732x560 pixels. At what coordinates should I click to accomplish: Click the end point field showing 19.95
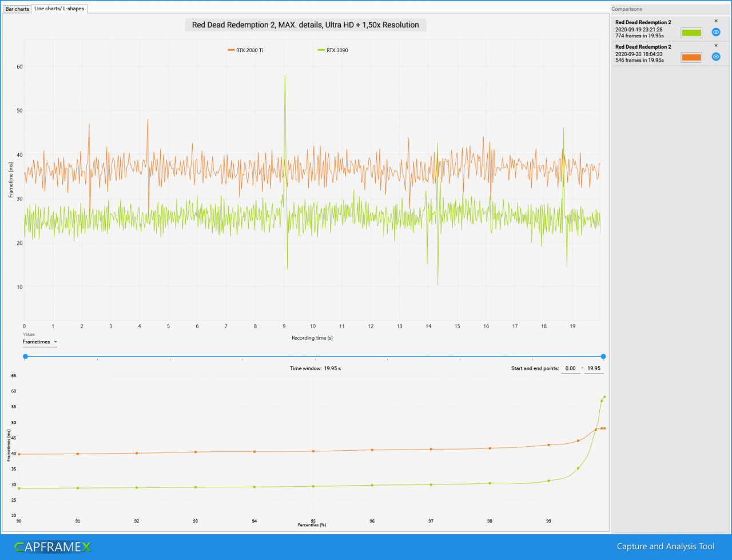click(594, 368)
